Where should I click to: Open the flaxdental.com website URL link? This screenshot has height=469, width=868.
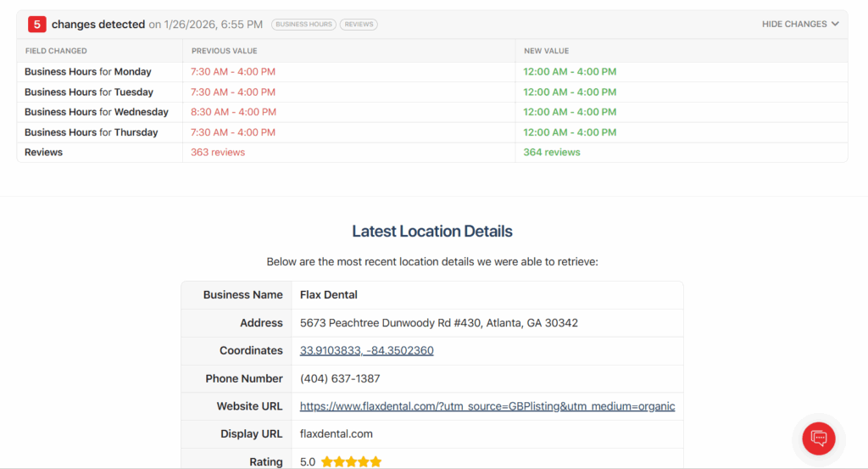pyautogui.click(x=487, y=406)
